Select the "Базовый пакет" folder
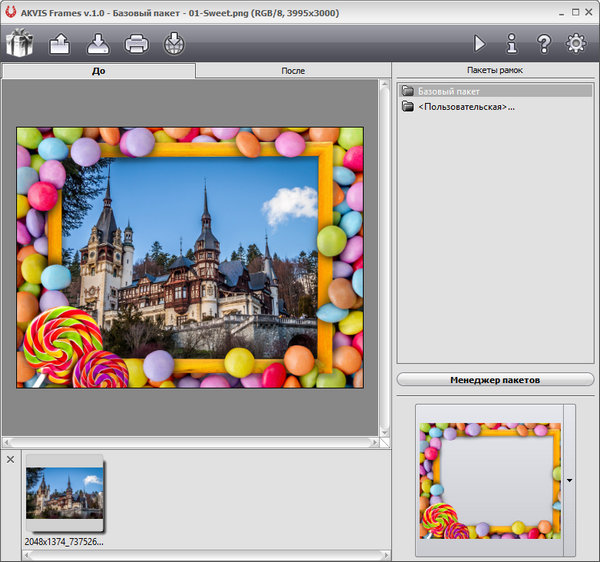600x562 pixels. (x=449, y=91)
